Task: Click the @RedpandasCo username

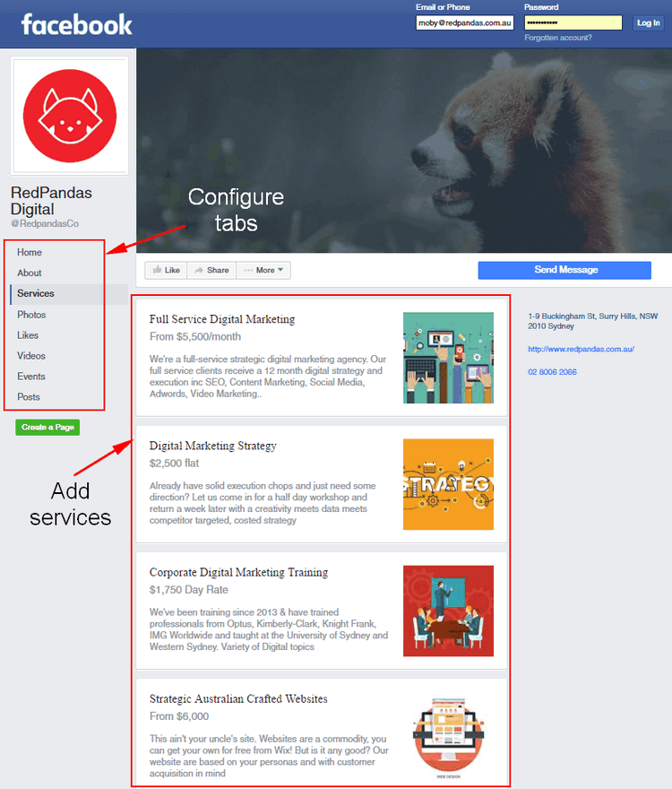Action: point(45,223)
